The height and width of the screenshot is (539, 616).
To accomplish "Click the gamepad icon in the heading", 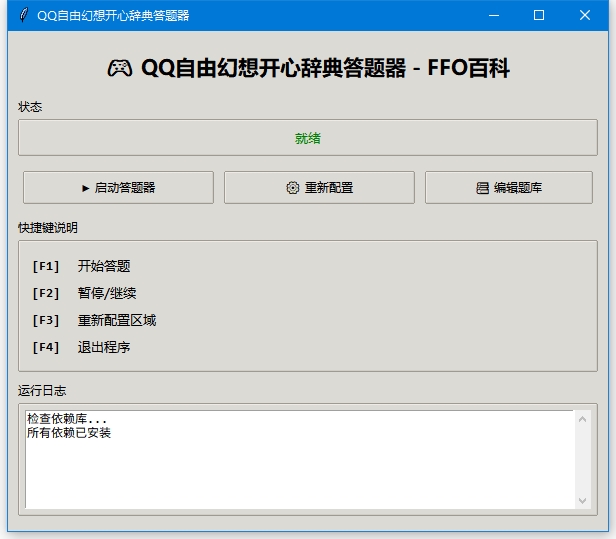I will pyautogui.click(x=120, y=68).
